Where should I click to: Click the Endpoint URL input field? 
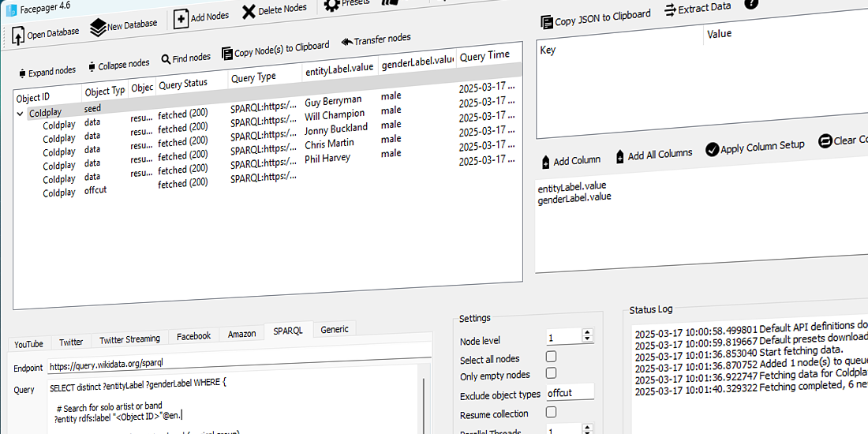click(237, 365)
